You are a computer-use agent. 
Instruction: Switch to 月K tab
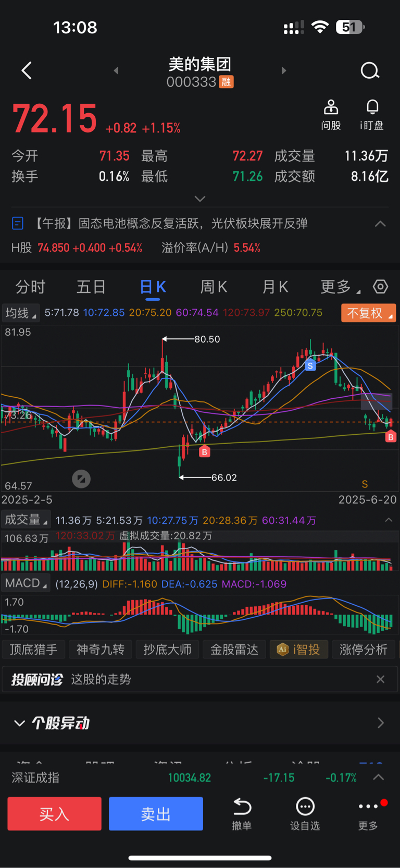tap(275, 287)
